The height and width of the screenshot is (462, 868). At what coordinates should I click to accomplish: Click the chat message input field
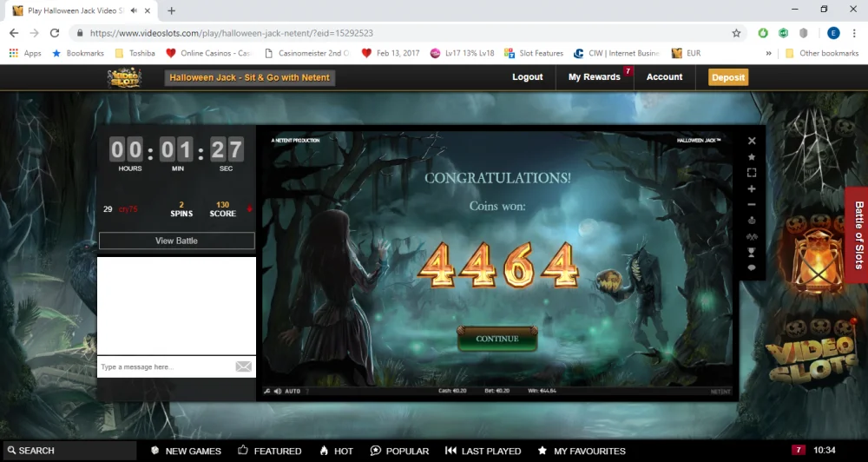pos(165,366)
